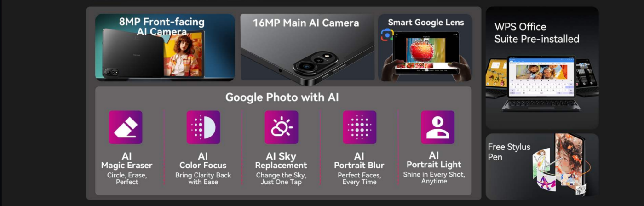
Task: Click the Google Lens logo icon
Action: pyautogui.click(x=387, y=34)
